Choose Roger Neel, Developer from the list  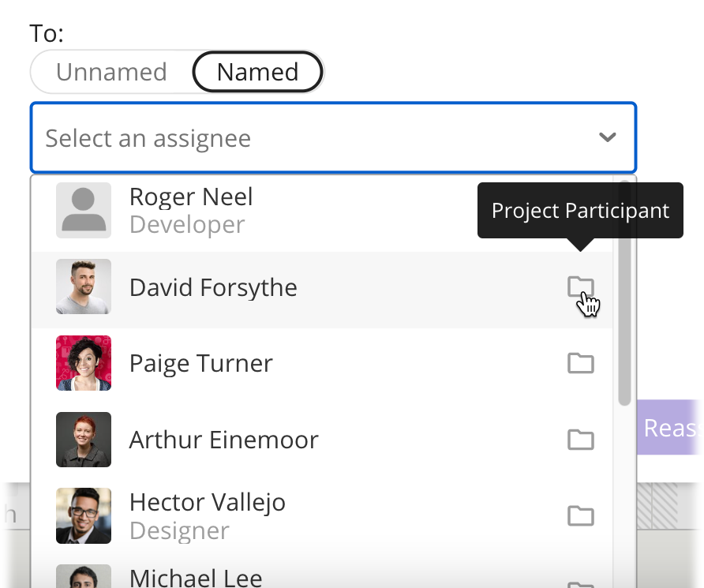(191, 211)
